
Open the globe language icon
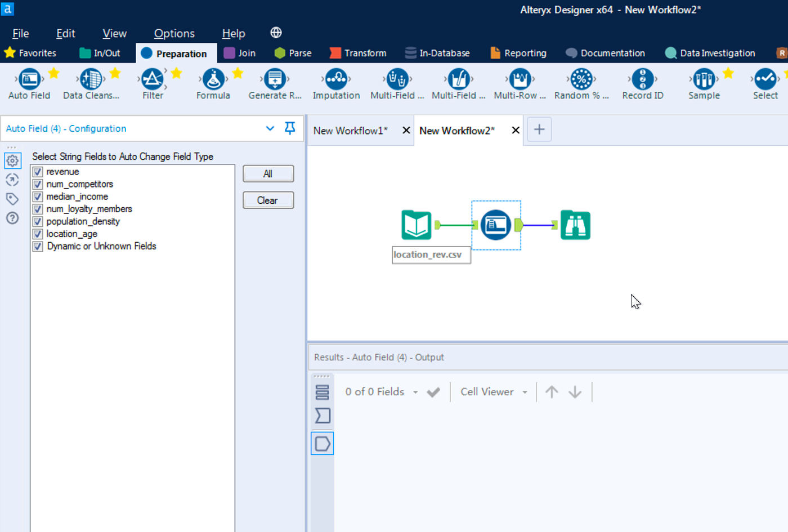[276, 33]
